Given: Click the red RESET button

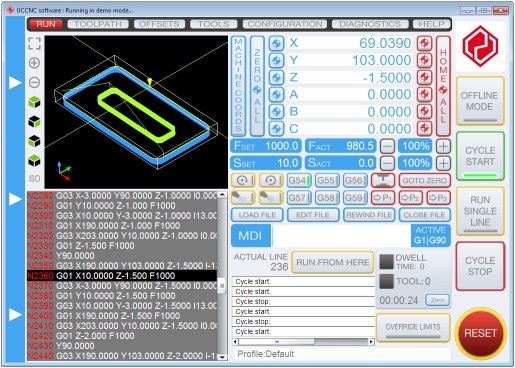Looking at the screenshot, I should pyautogui.click(x=480, y=333).
